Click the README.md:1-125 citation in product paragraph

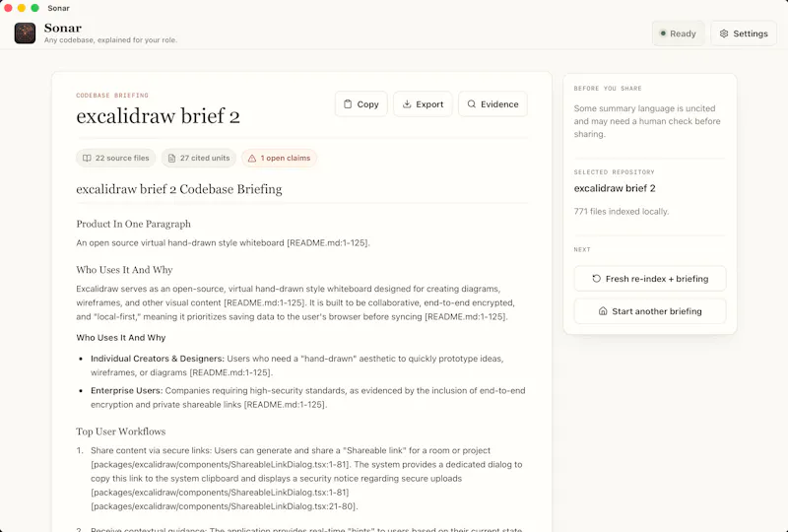click(328, 243)
